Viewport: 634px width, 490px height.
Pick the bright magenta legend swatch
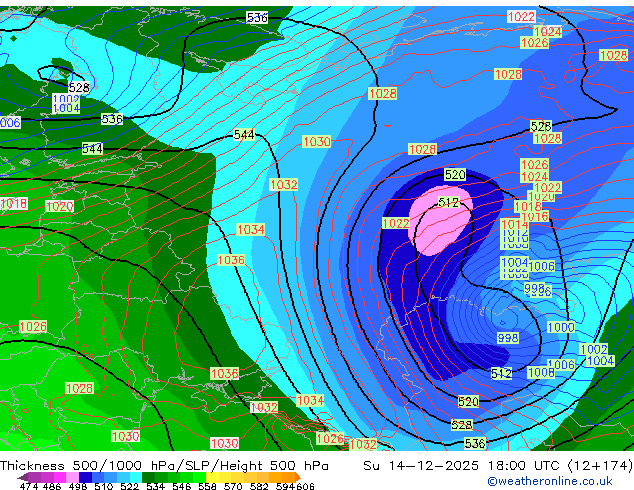[60, 477]
